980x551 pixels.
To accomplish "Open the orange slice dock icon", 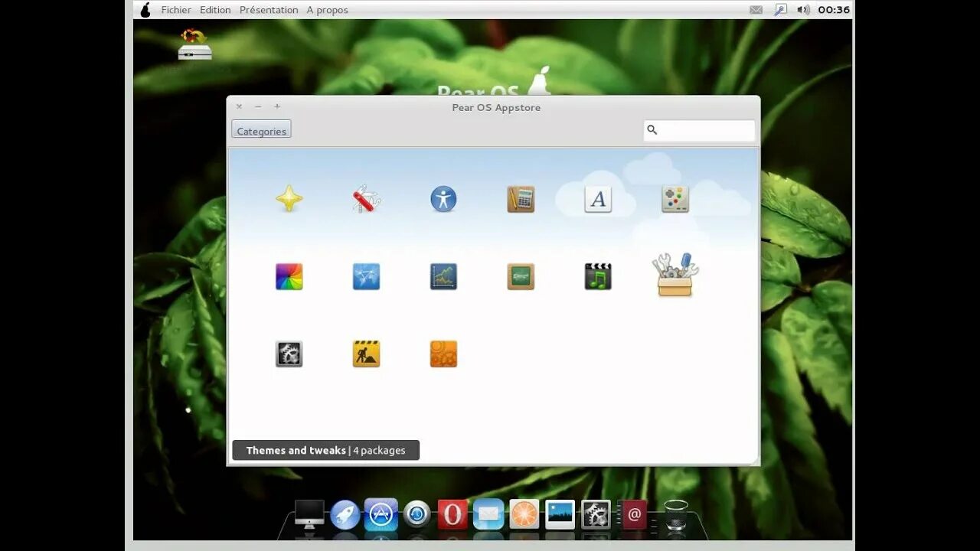I will coord(524,514).
